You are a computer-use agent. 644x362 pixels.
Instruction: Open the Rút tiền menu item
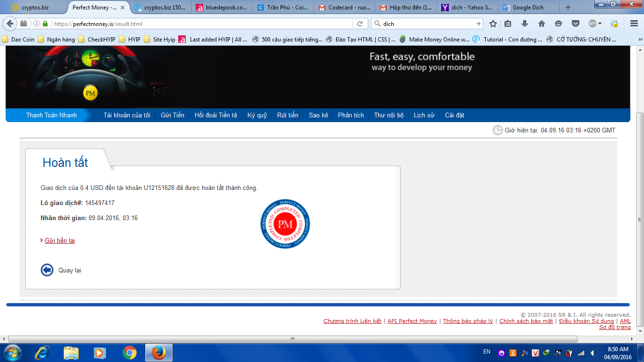pos(288,115)
